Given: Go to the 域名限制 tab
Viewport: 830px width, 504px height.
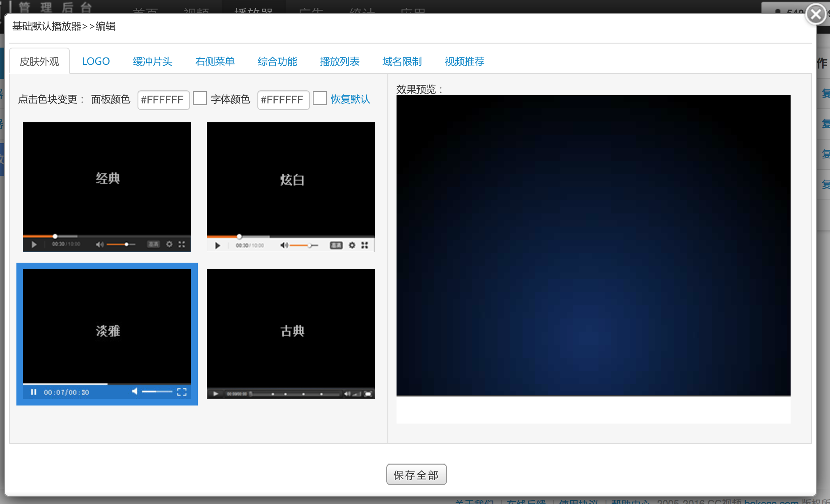Looking at the screenshot, I should click(x=402, y=62).
